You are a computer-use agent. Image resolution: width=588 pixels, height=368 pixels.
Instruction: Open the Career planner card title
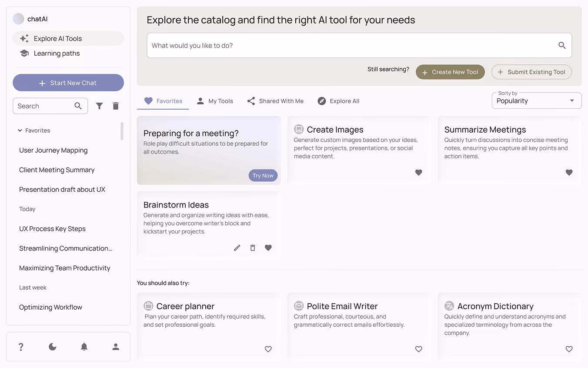coord(185,306)
